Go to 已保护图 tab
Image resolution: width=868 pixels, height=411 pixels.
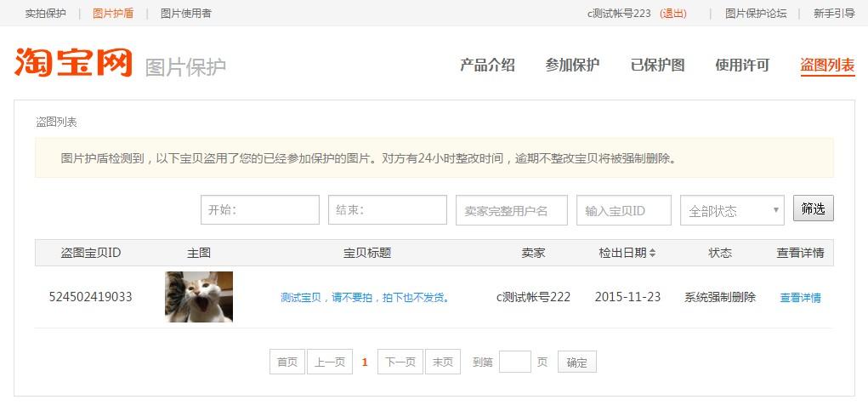pos(657,66)
